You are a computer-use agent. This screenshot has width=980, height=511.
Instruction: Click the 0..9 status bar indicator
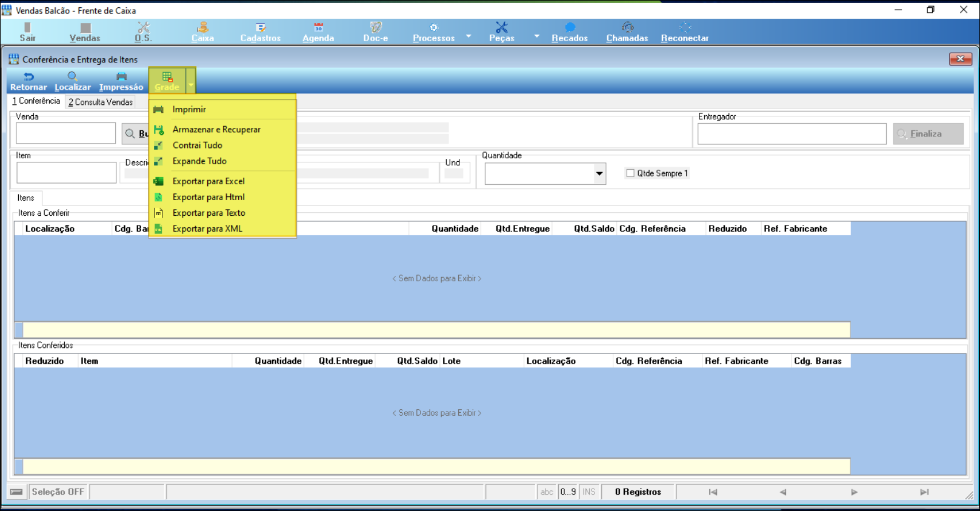(x=568, y=492)
